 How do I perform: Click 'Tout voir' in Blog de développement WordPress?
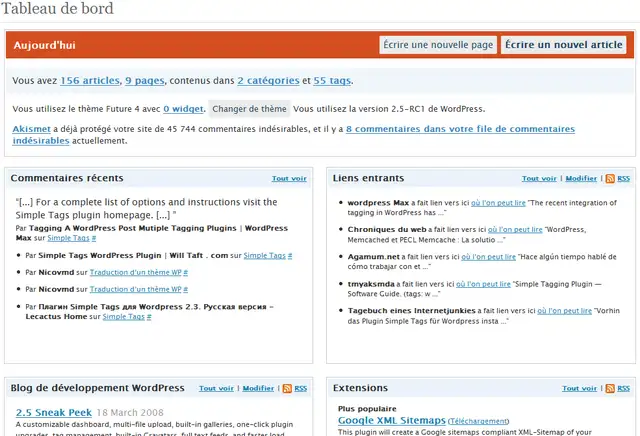(x=216, y=388)
